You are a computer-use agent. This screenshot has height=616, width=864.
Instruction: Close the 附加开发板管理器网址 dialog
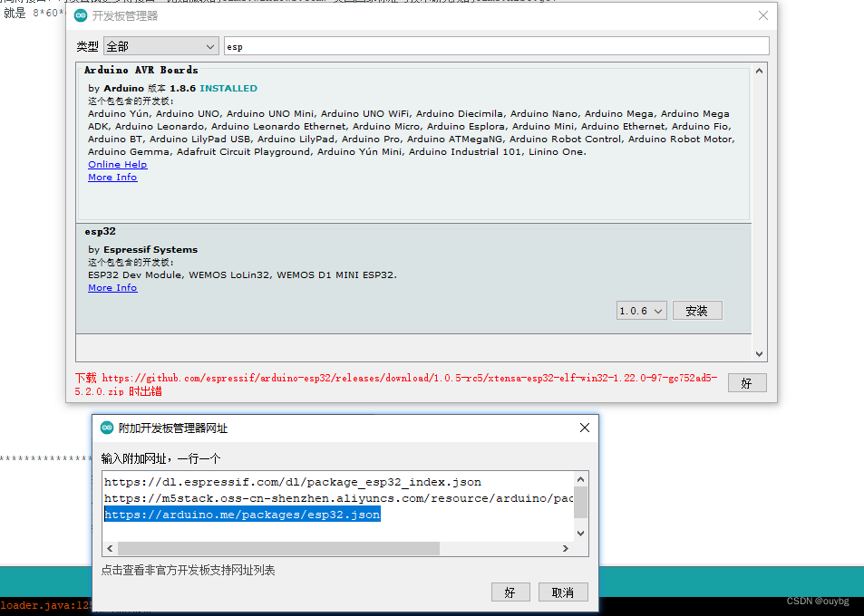click(x=585, y=428)
